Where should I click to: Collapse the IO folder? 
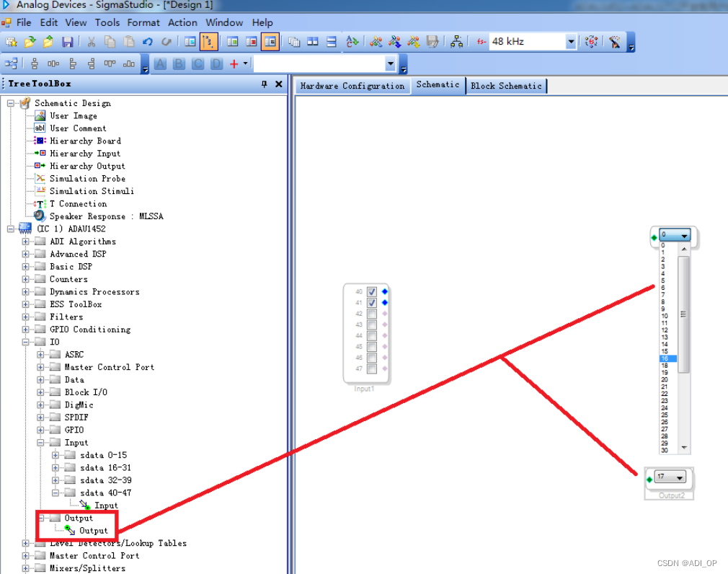click(x=25, y=342)
